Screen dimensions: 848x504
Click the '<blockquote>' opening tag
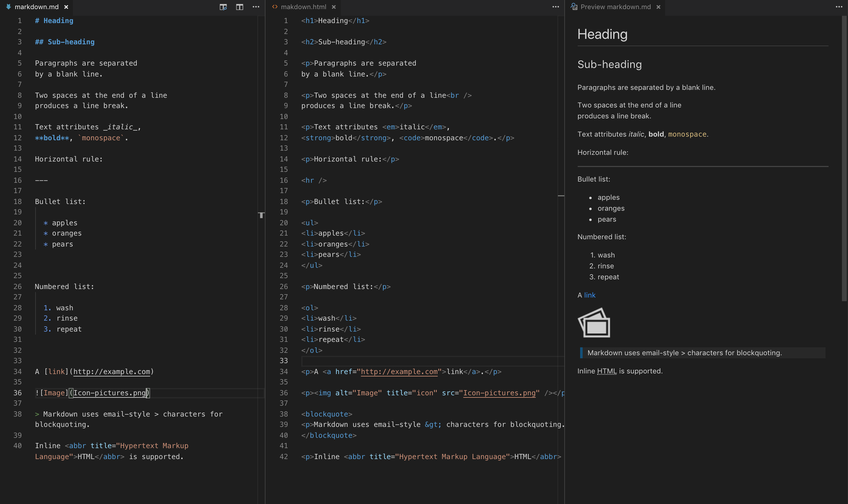click(x=327, y=414)
